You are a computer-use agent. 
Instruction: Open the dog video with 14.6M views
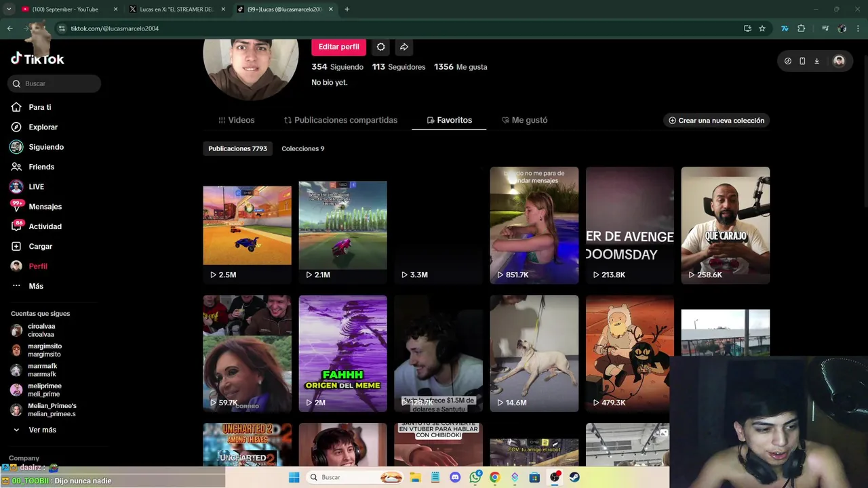534,353
